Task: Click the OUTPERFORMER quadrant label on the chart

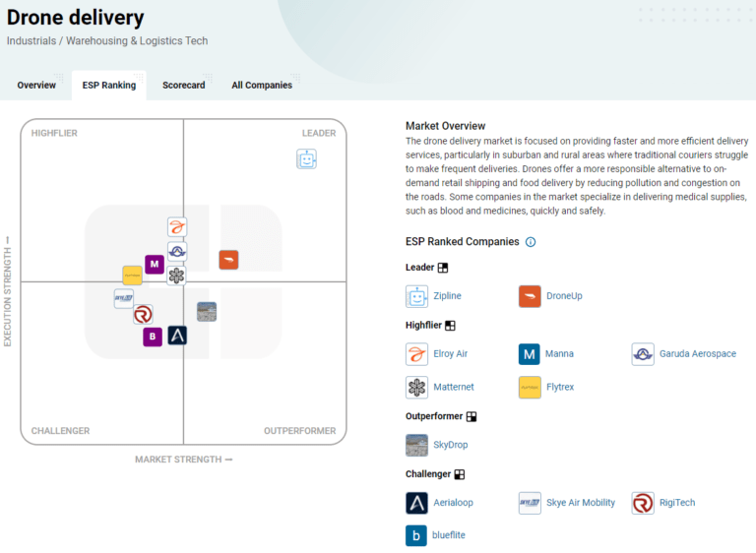Action: tap(299, 431)
